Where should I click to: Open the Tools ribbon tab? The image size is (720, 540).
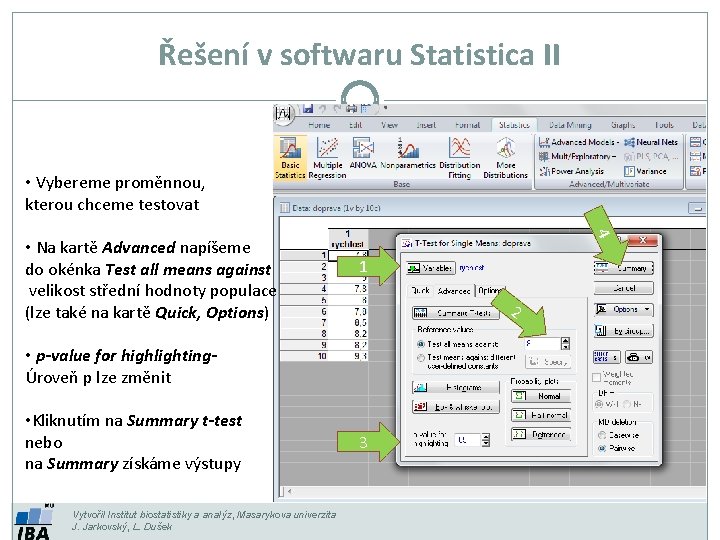(x=664, y=125)
